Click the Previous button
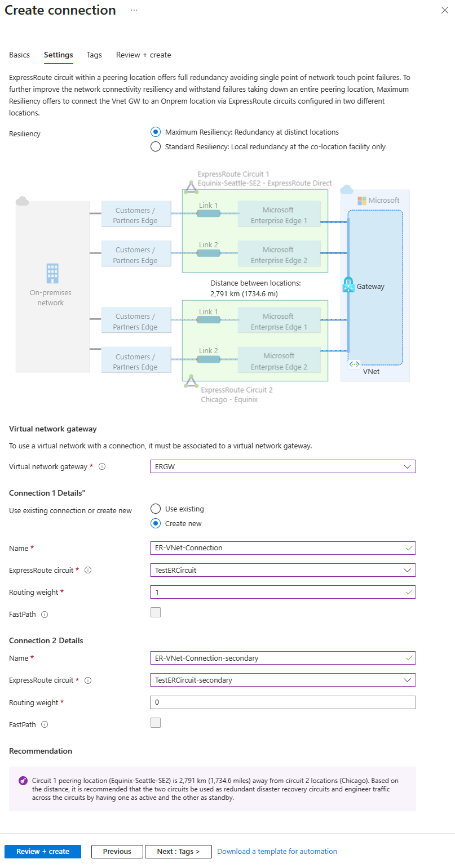 (x=117, y=851)
